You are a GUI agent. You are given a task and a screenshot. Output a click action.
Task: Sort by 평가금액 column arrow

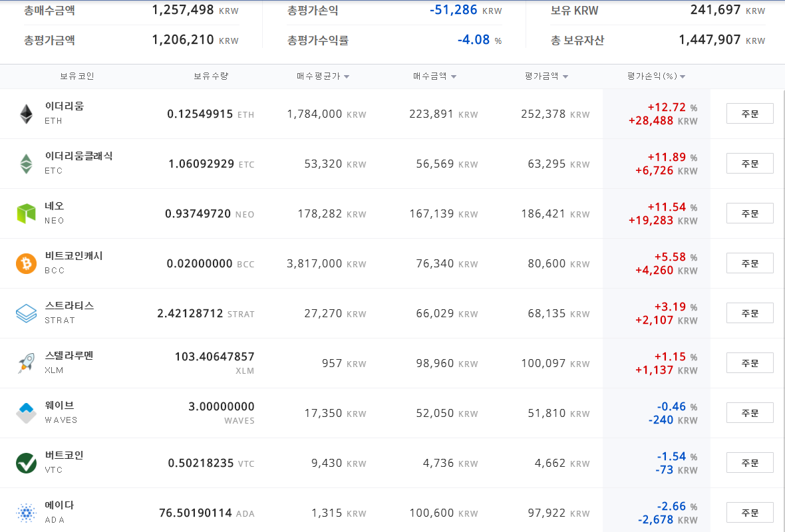coord(565,76)
